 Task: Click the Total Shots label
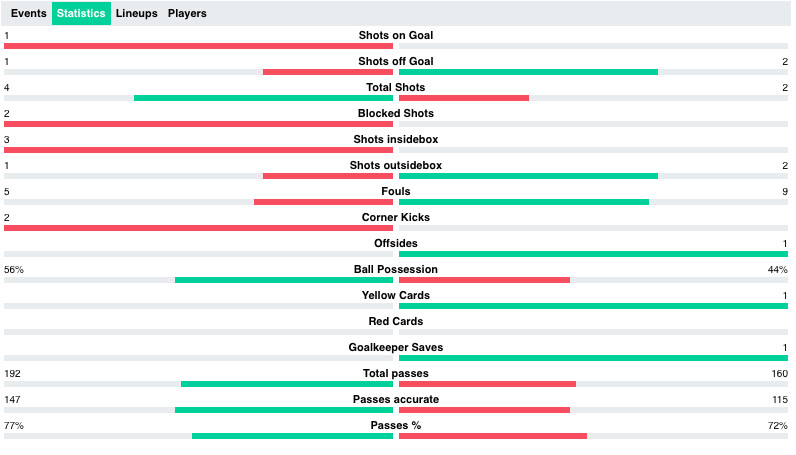point(396,87)
